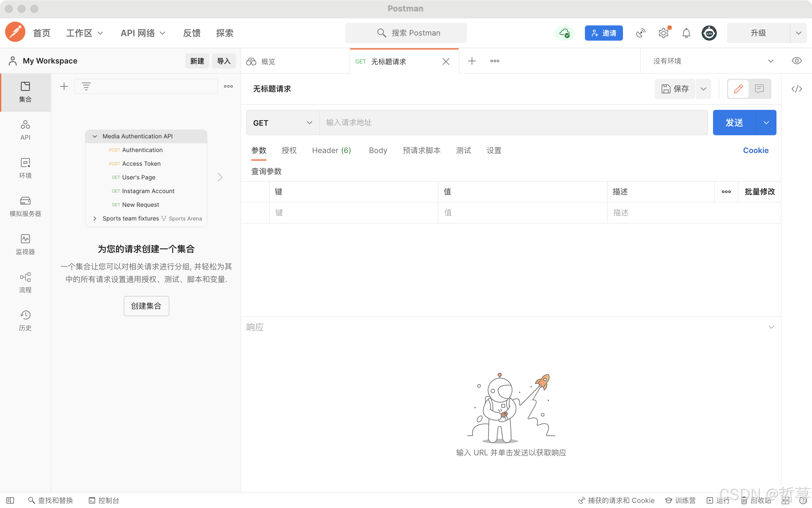Switch to the pencil edit mode icon
Screen dimensions: 812x508
738,89
